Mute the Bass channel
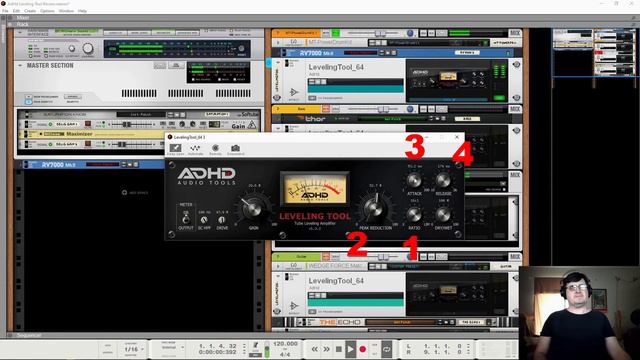 [x=326, y=109]
